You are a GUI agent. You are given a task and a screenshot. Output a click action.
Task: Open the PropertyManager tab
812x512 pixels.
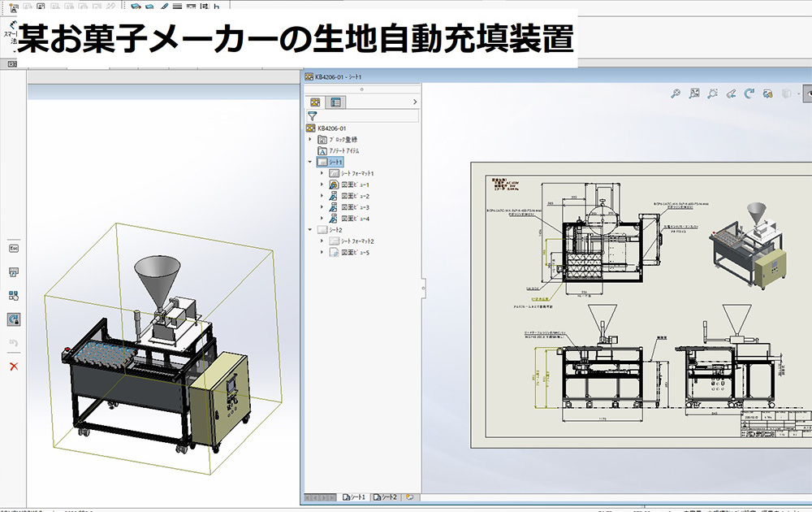[335, 102]
